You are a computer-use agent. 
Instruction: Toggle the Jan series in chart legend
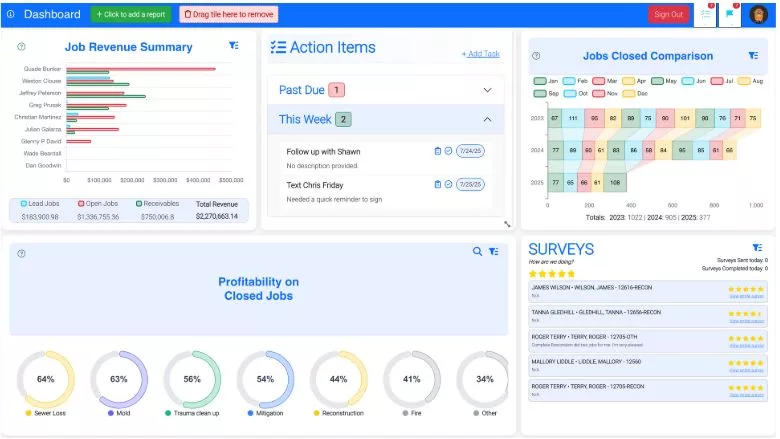pos(546,80)
